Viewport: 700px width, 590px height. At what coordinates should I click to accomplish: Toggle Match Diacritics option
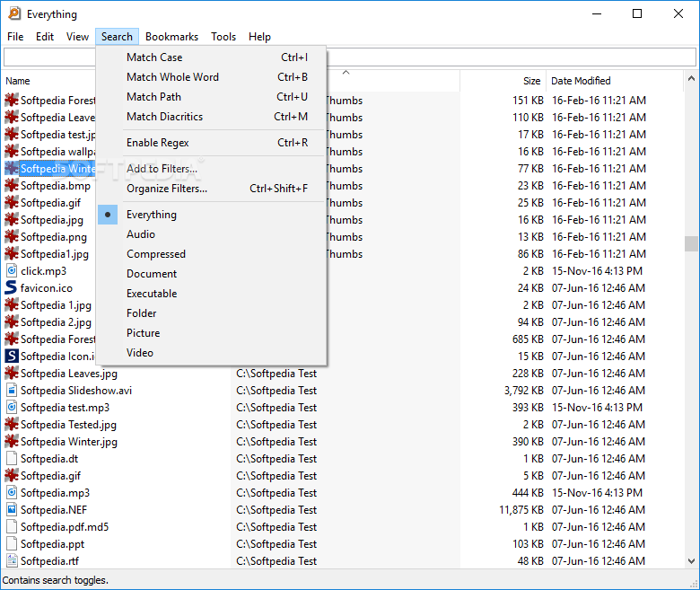click(x=211, y=116)
